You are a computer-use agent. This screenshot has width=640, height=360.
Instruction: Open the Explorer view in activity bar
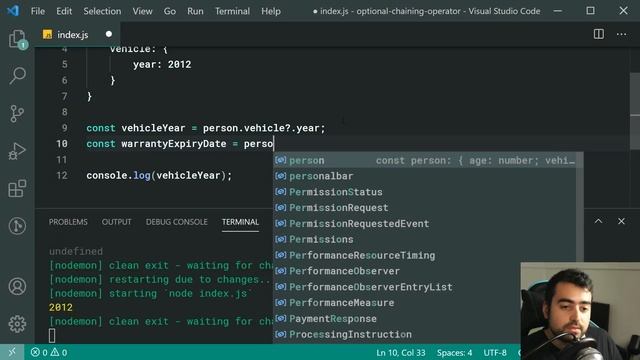(17, 39)
